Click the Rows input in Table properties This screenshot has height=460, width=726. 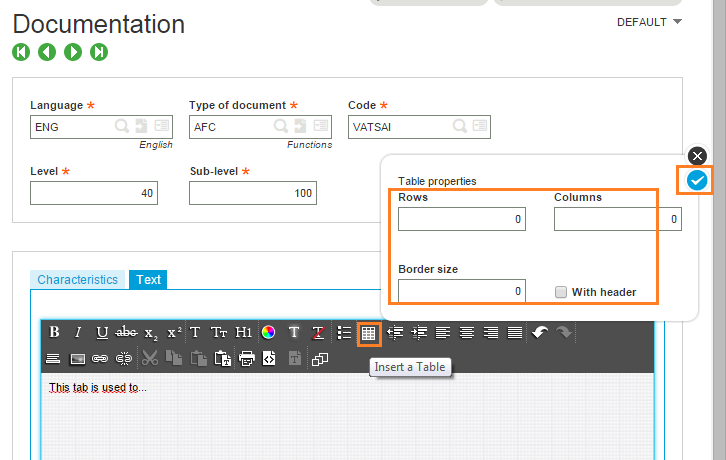pyautogui.click(x=462, y=219)
